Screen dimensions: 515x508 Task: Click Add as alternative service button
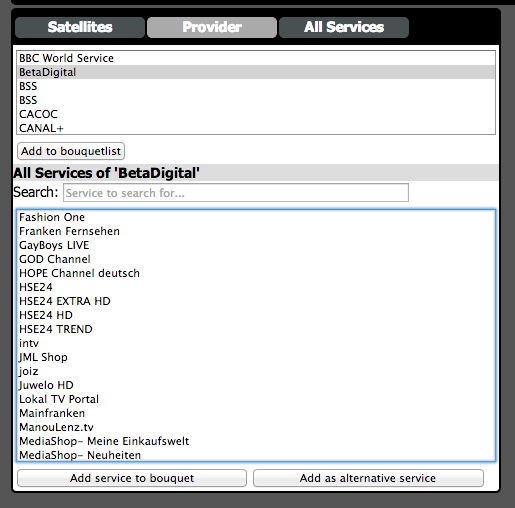pyautogui.click(x=368, y=478)
